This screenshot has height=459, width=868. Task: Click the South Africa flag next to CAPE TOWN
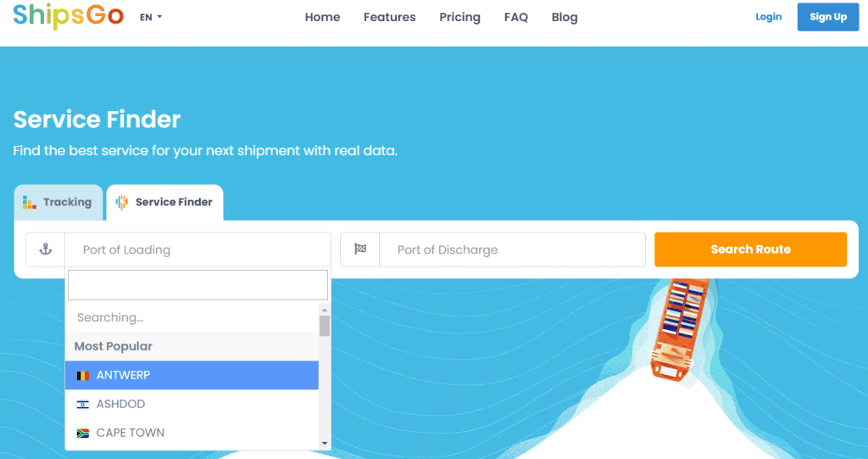point(82,433)
